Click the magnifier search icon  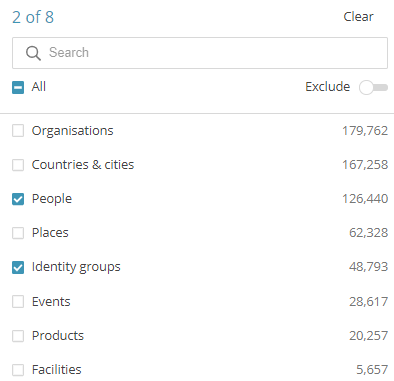point(33,53)
